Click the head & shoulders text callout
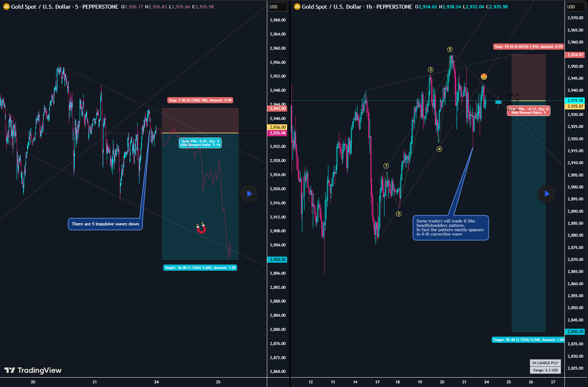588x387 pixels. pos(450,228)
